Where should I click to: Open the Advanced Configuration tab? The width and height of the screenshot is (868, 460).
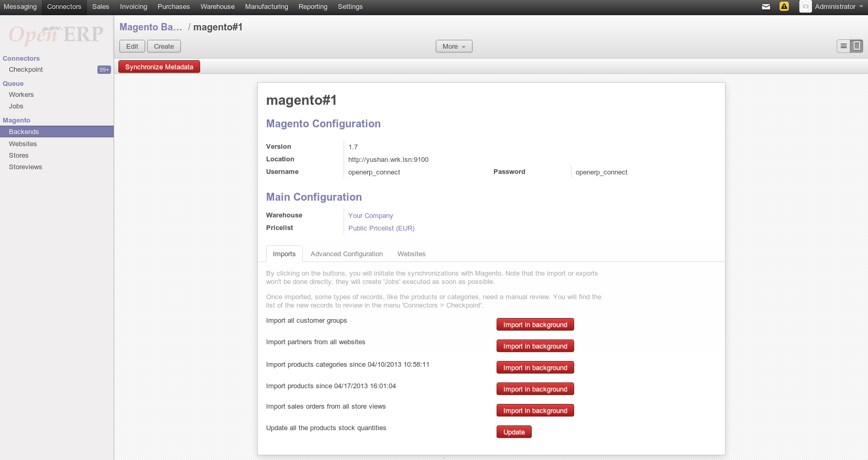coord(346,254)
